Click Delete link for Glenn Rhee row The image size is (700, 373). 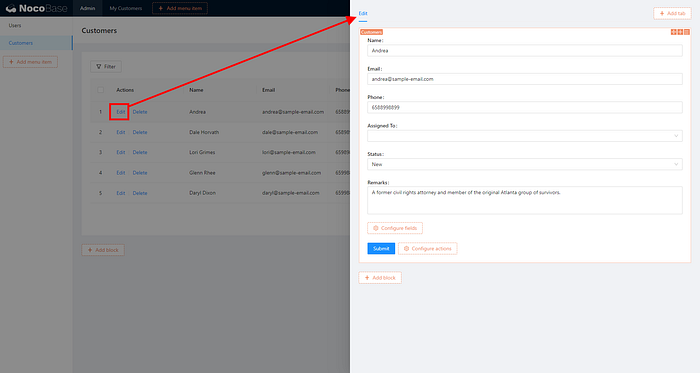tap(140, 173)
